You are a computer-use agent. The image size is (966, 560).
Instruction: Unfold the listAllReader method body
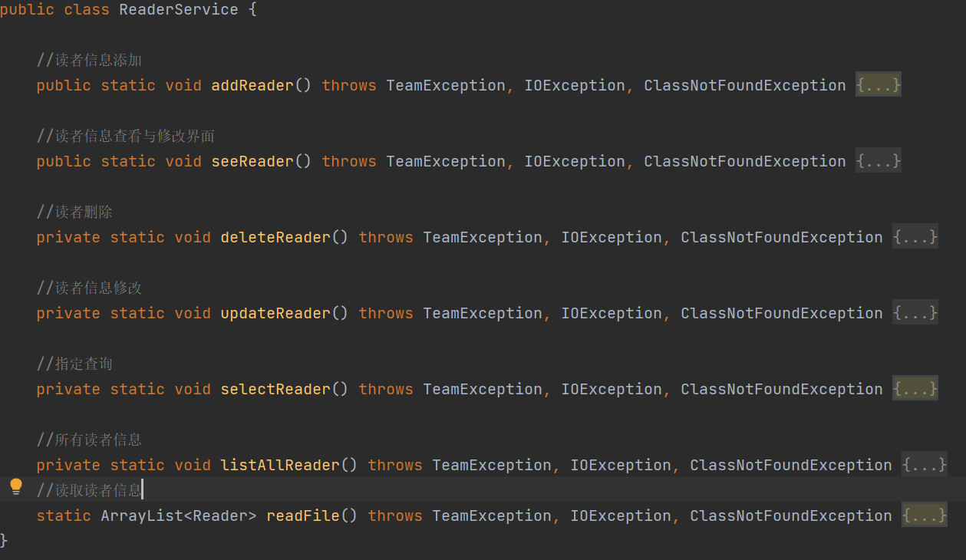point(925,465)
